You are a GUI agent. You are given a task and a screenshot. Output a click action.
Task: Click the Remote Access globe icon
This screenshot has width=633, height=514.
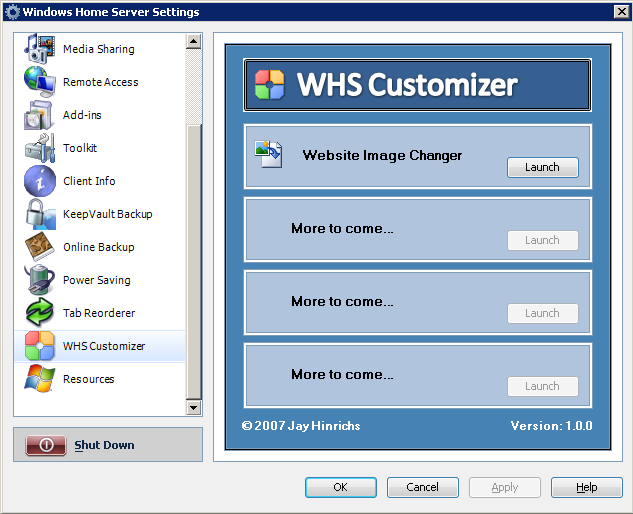point(40,82)
